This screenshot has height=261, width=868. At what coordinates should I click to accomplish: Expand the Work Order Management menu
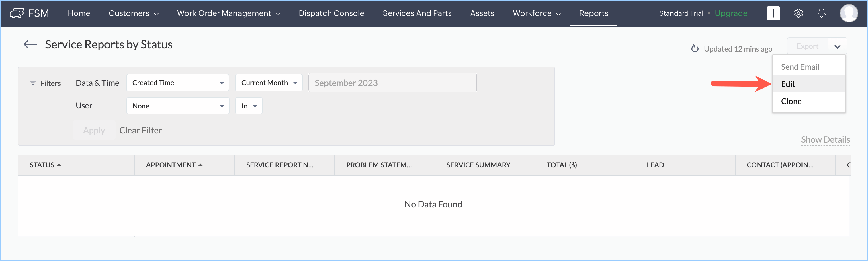tap(228, 13)
